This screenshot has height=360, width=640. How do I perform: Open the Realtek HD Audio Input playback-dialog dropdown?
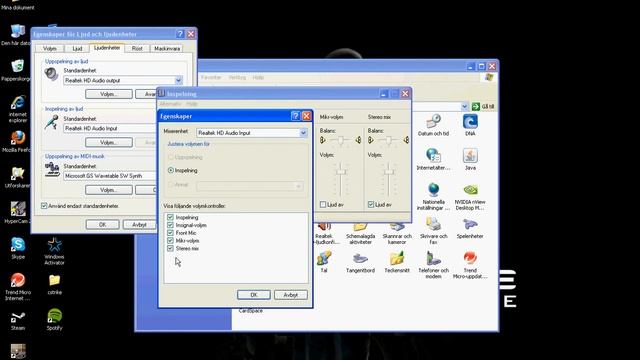tap(110, 128)
